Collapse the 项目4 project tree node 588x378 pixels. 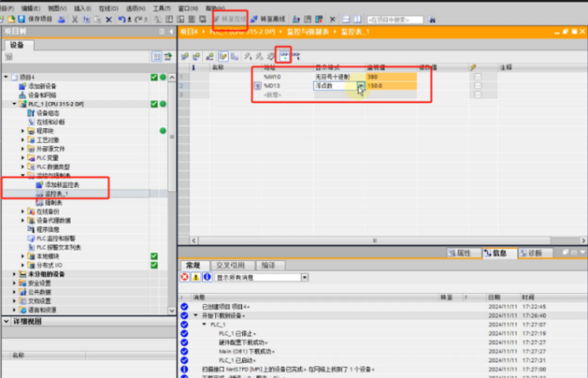[x=6, y=77]
